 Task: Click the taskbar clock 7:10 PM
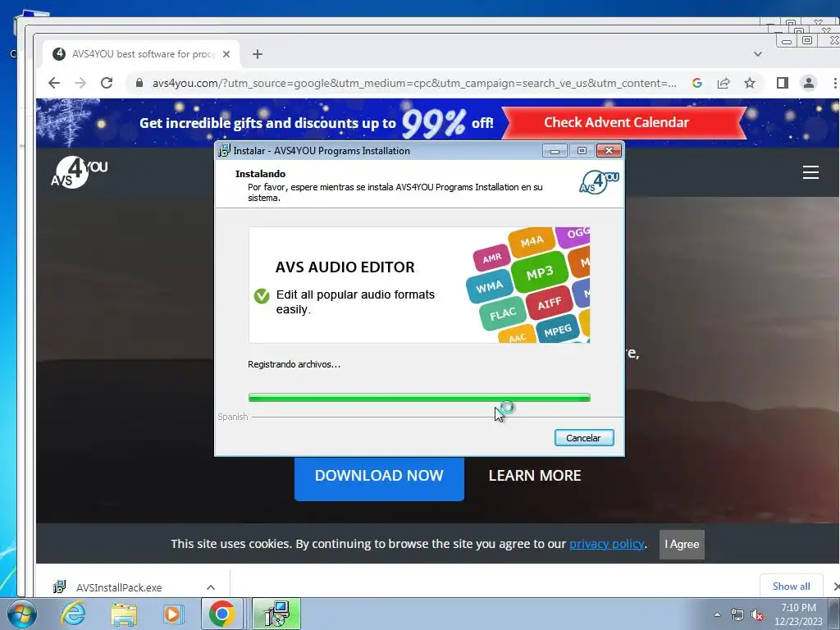(x=799, y=608)
